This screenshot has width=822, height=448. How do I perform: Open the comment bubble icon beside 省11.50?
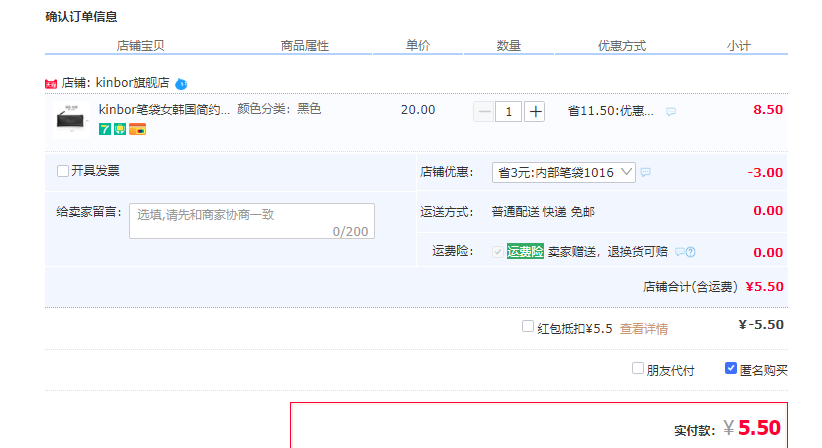[671, 112]
